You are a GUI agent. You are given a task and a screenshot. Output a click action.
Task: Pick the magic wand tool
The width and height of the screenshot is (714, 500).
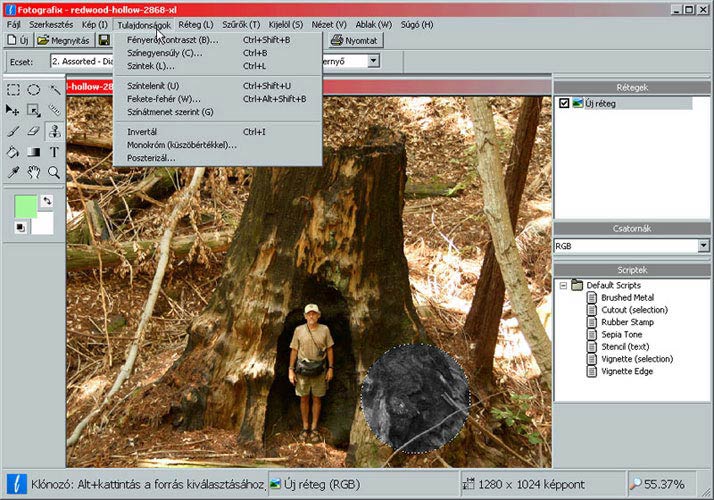tap(54, 89)
